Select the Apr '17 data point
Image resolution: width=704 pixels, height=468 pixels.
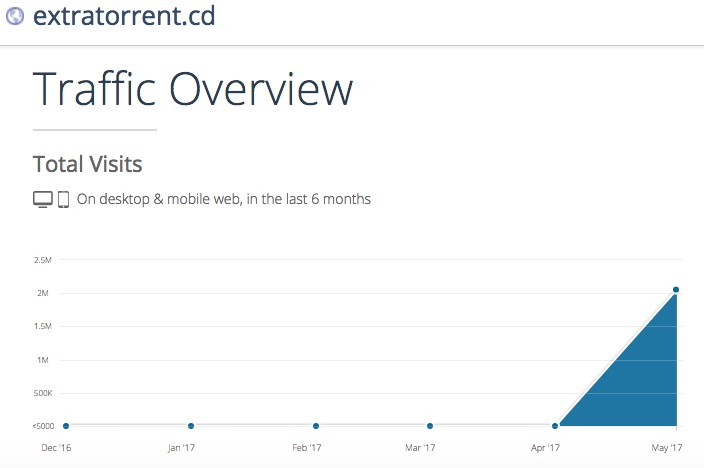(555, 426)
